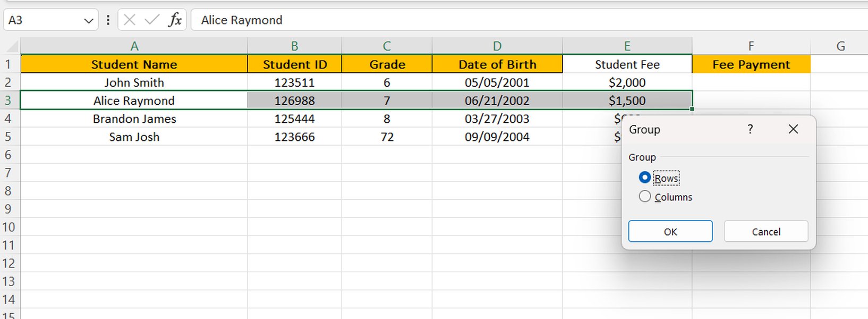Click the Sam Josh cell
Screen dimensions: 868x319
pos(134,137)
